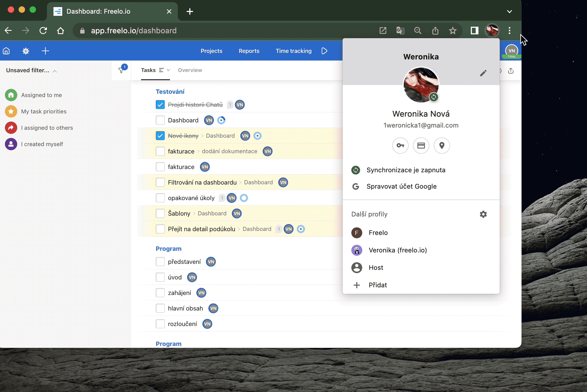Click the location pin icon on profile
The width and height of the screenshot is (587, 392).
[x=441, y=146]
